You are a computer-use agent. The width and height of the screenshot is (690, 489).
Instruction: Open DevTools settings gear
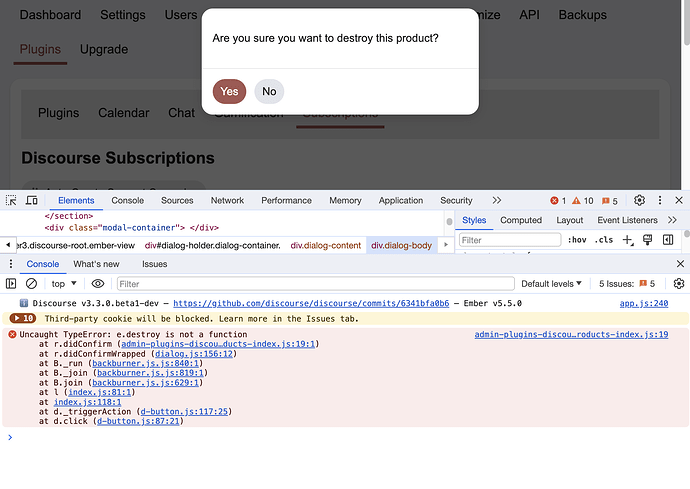tap(639, 201)
